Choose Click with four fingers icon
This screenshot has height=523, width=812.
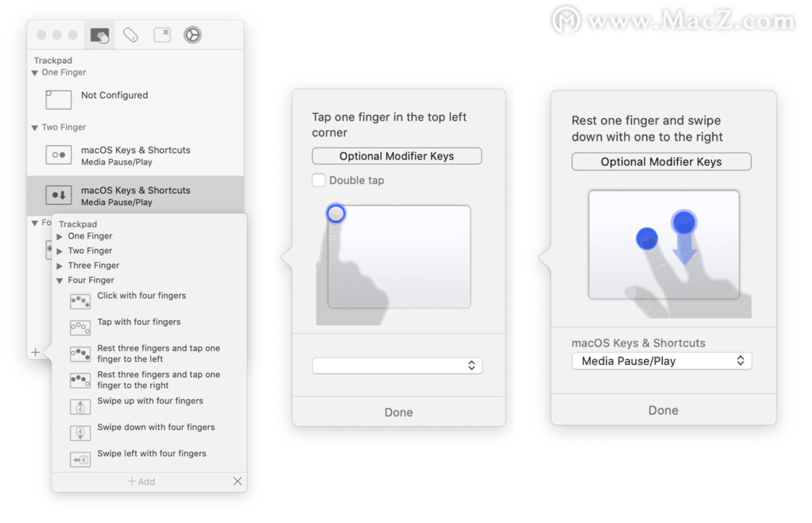pyautogui.click(x=80, y=301)
